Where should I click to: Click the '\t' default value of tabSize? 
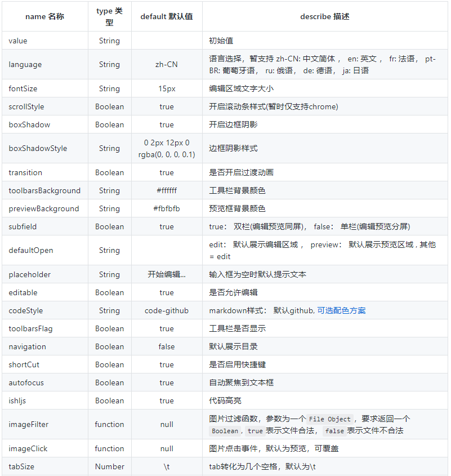(167, 466)
